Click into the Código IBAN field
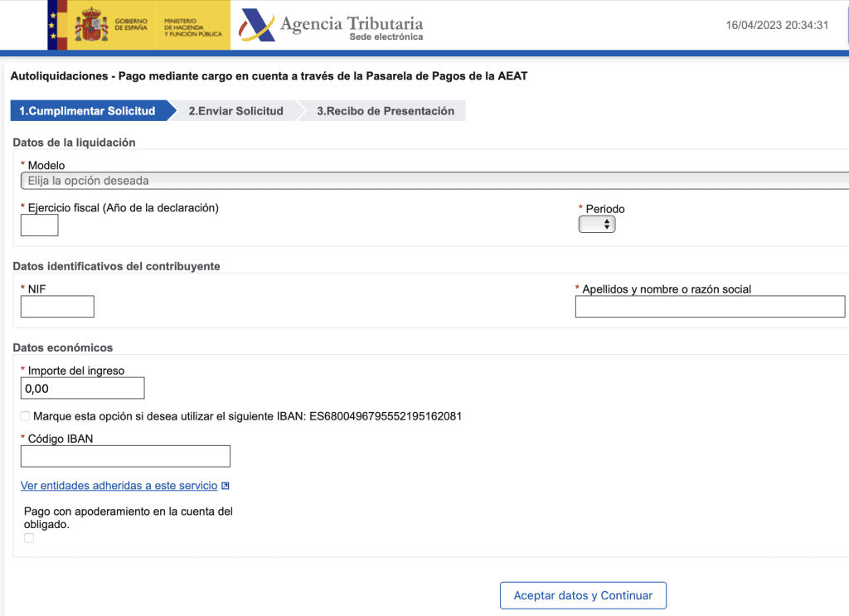This screenshot has width=849, height=616. coord(126,456)
